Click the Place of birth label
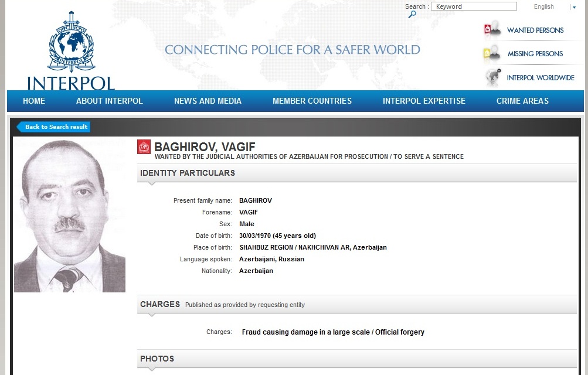 213,248
